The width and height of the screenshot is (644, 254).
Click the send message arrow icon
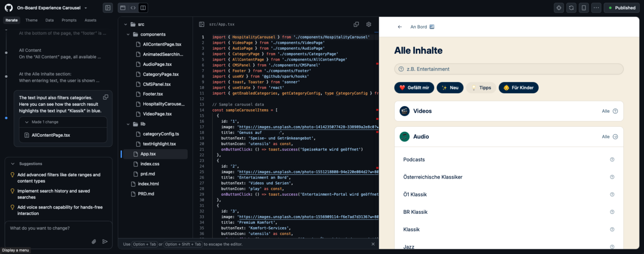[105, 241]
